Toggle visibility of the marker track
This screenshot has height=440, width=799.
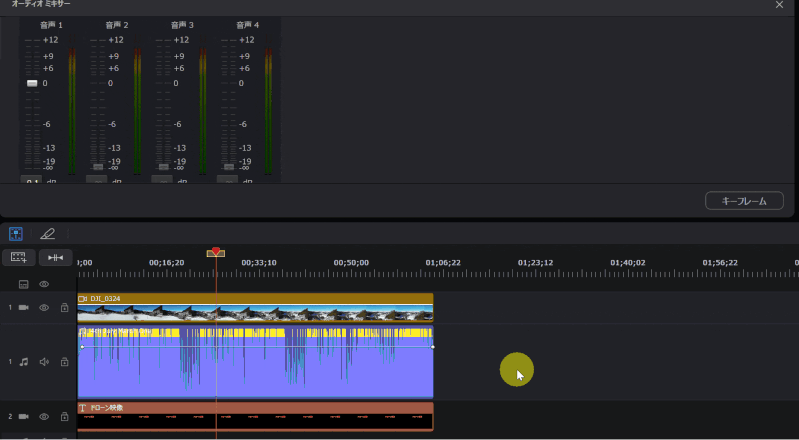tap(44, 284)
